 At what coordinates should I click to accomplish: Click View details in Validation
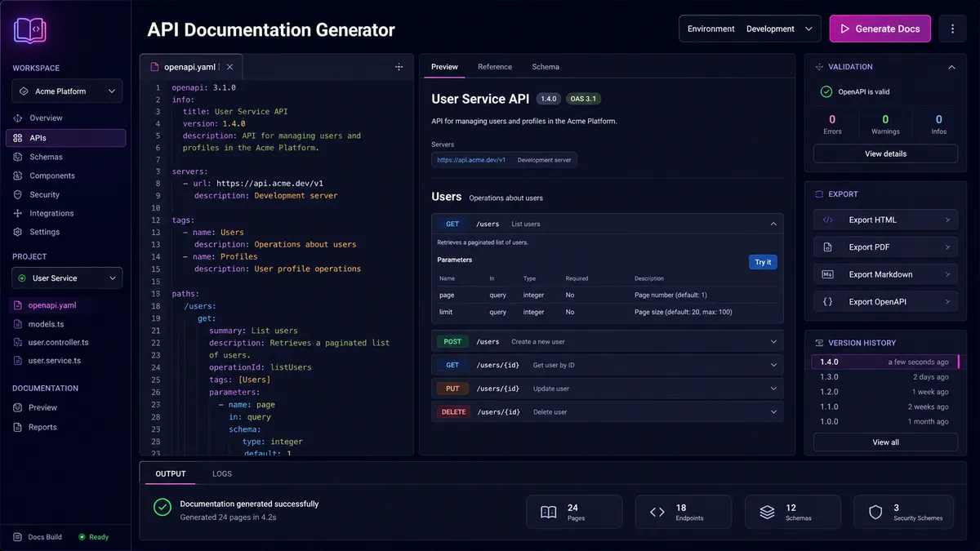pos(885,153)
